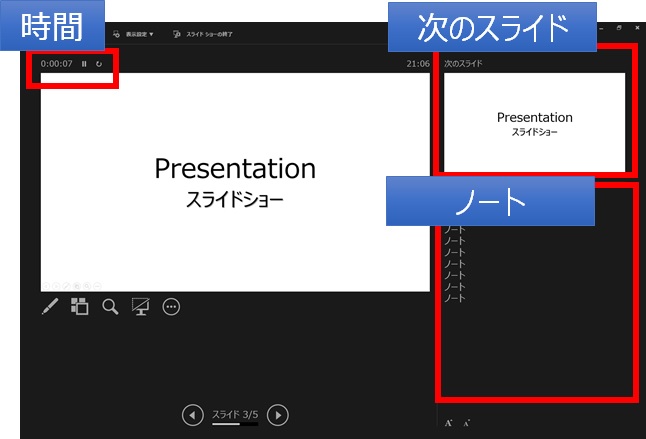646x439 pixels.
Task: Restore down the presenter view window
Action: [x=619, y=29]
